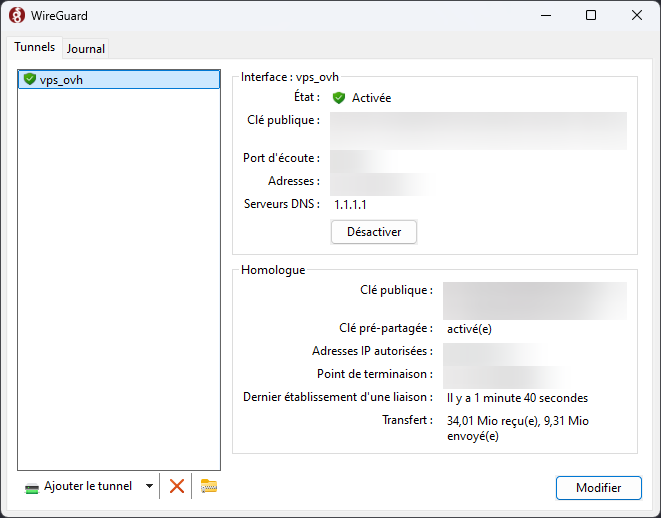Click the blurred peer public key value
The image size is (661, 518).
click(535, 301)
